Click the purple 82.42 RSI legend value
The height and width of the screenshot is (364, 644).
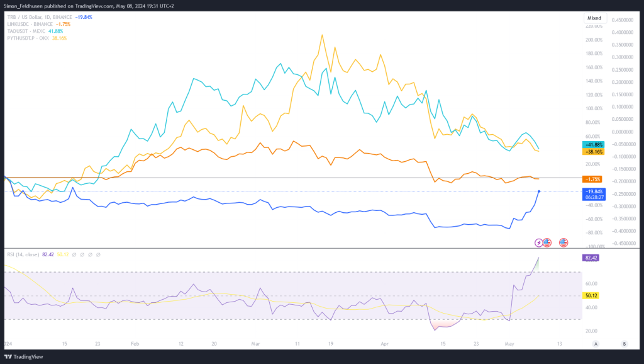pos(48,254)
